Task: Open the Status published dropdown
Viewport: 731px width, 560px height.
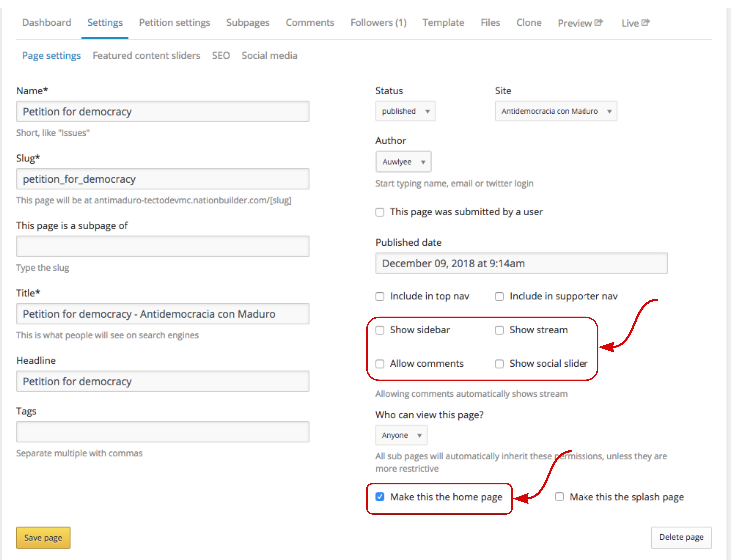Action: 405,111
